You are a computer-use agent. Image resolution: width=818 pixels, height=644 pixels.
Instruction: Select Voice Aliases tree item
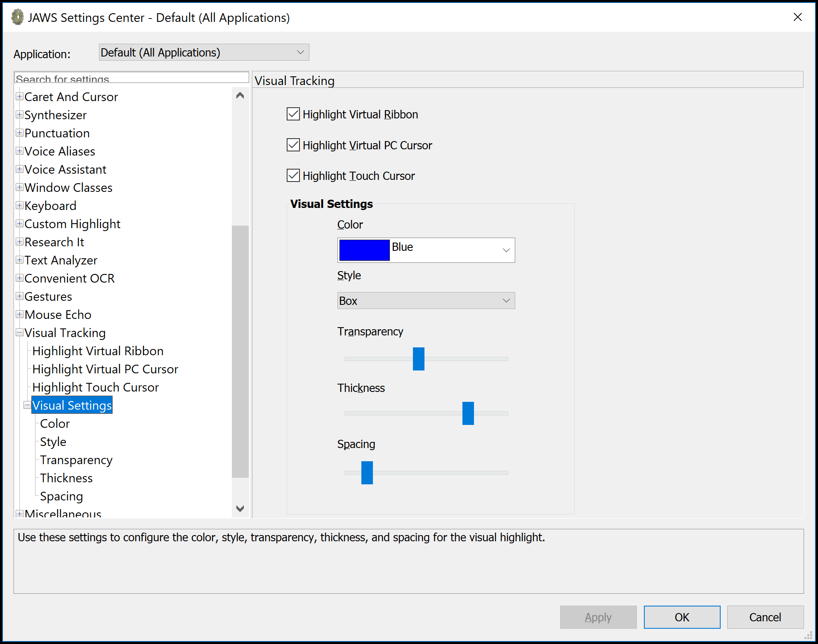(x=59, y=151)
